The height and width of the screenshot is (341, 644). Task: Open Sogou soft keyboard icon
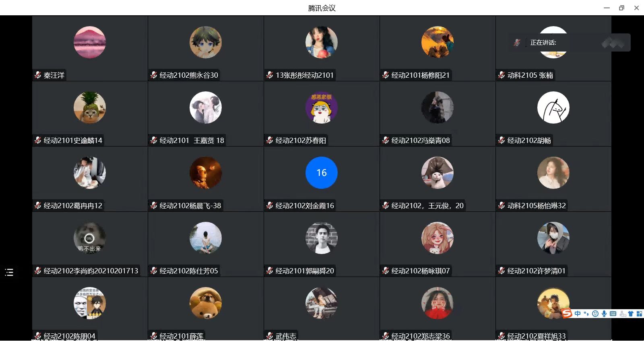[x=613, y=314]
